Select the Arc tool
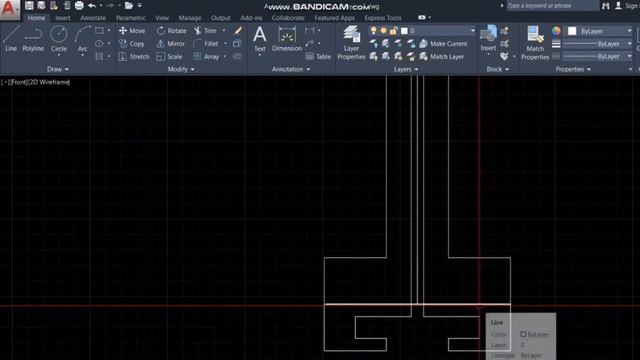The height and width of the screenshot is (360, 640). point(82,39)
